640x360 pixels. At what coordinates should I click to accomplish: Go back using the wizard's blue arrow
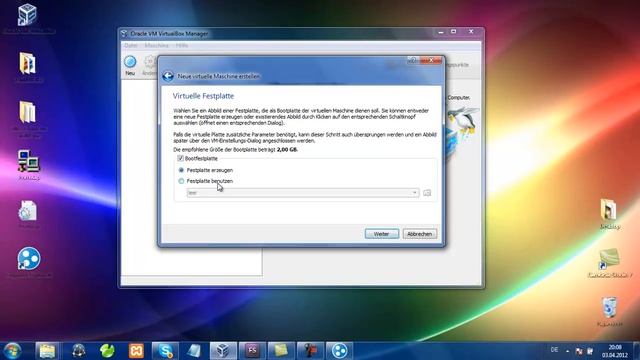tap(168, 76)
